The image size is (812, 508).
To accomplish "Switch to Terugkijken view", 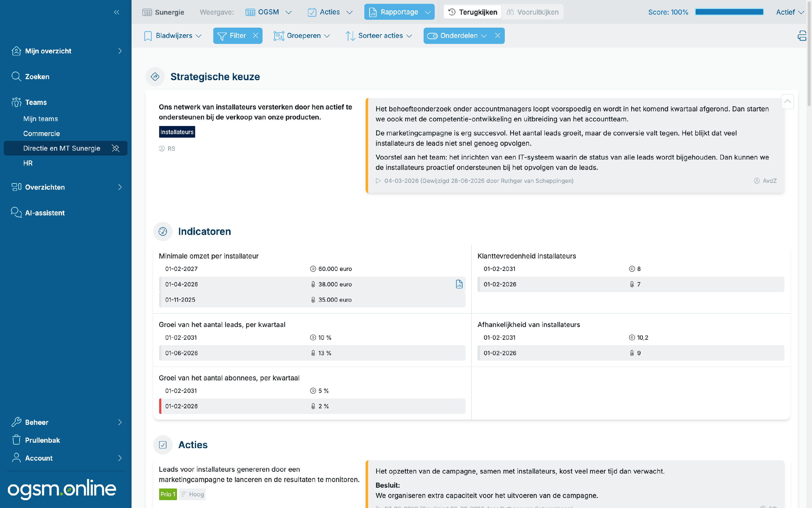I will pos(472,12).
